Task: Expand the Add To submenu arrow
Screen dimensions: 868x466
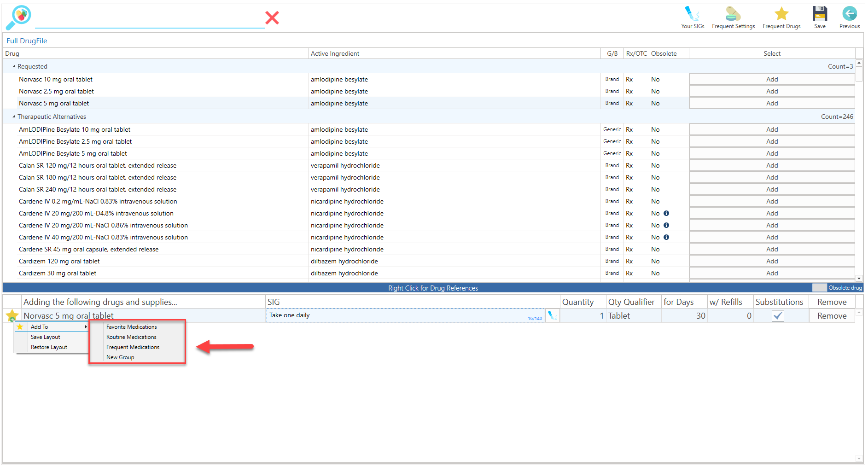Action: (x=86, y=327)
